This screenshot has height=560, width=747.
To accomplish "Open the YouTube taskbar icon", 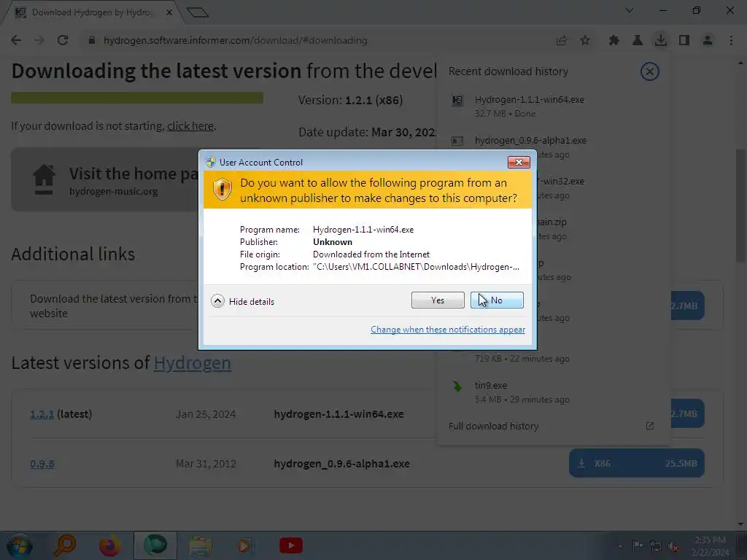I will [290, 545].
